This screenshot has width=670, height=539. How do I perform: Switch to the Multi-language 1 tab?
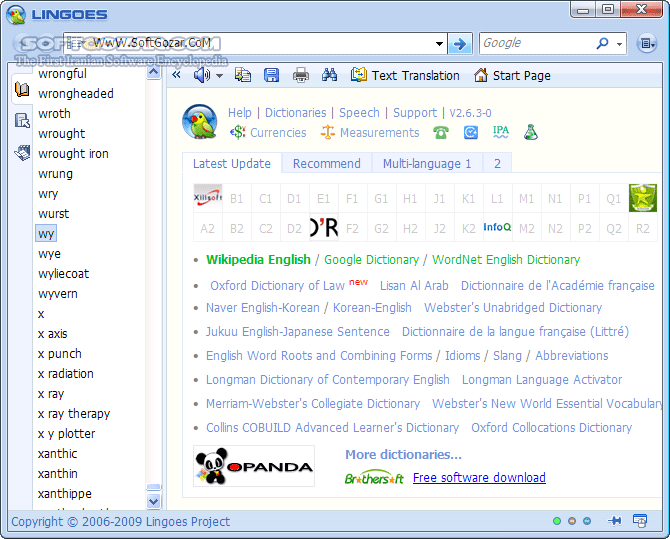pyautogui.click(x=427, y=164)
